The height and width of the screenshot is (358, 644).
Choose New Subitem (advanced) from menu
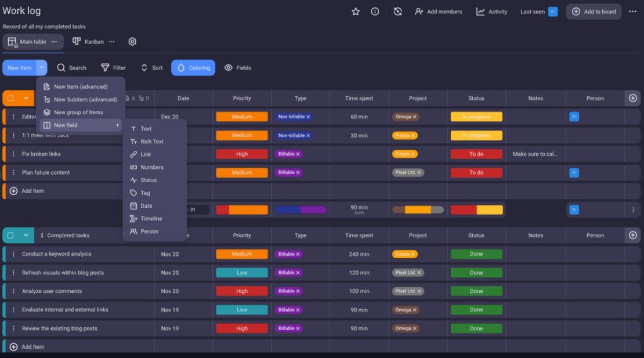coord(81,99)
